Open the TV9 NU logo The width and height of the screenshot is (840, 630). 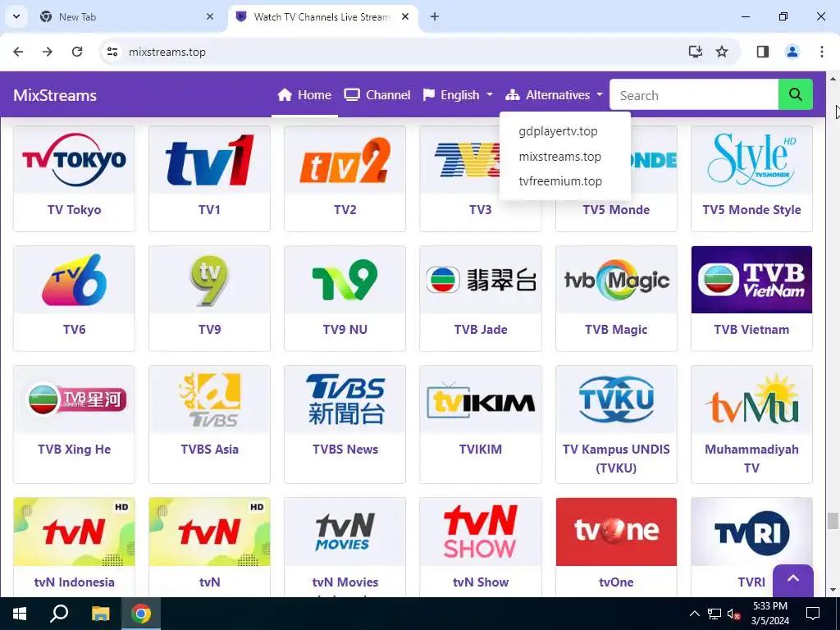click(x=345, y=280)
